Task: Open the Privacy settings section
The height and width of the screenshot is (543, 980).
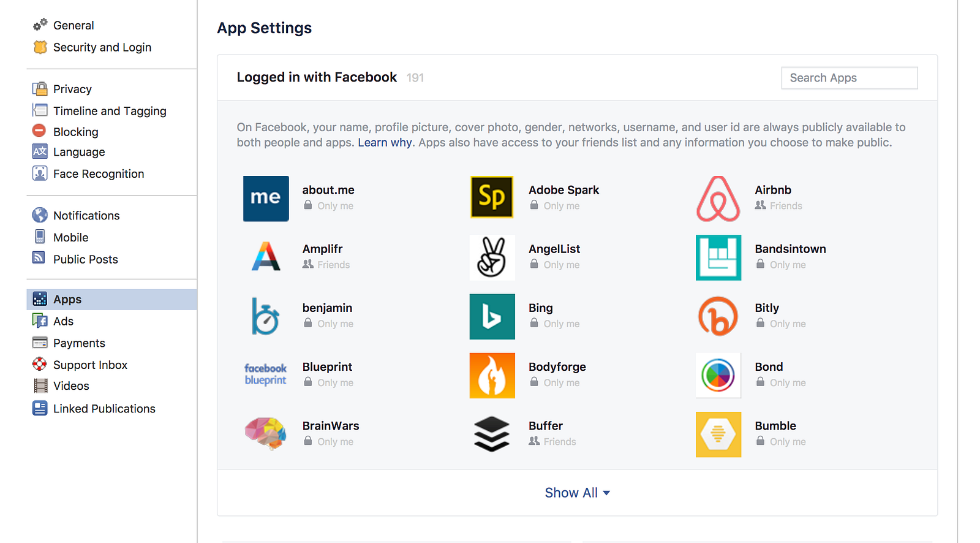Action: coord(72,89)
